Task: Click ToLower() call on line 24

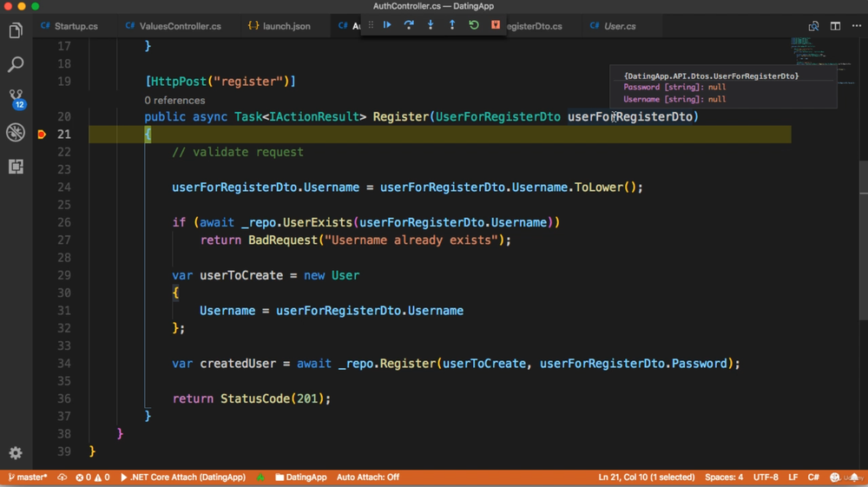Action: click(605, 187)
